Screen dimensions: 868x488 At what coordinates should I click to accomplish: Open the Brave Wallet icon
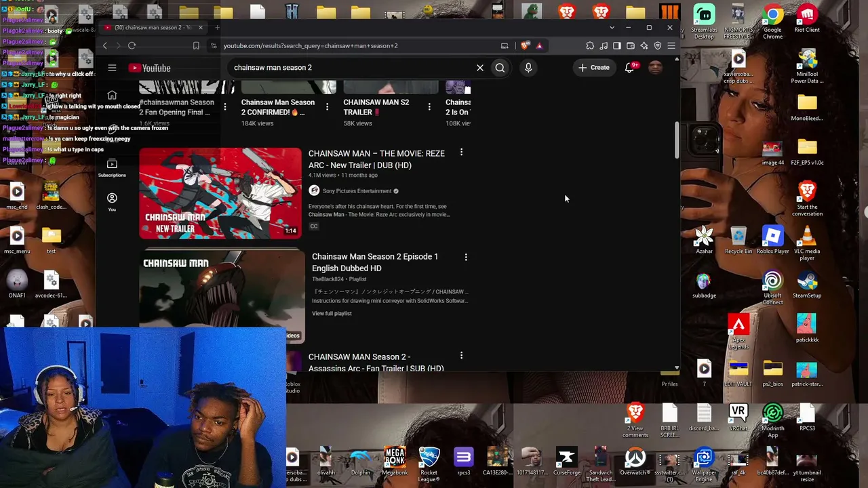pyautogui.click(x=631, y=46)
